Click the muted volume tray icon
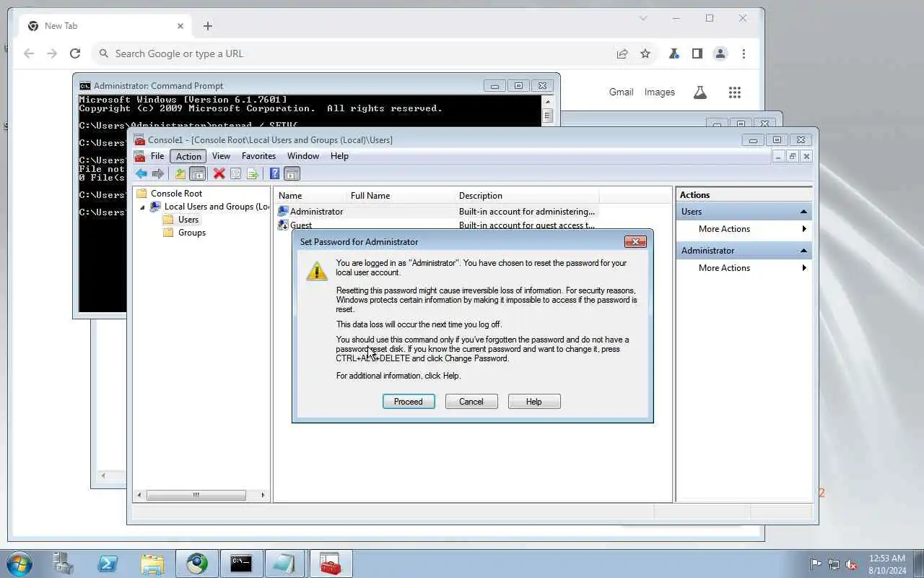The width and height of the screenshot is (924, 578). [x=851, y=564]
